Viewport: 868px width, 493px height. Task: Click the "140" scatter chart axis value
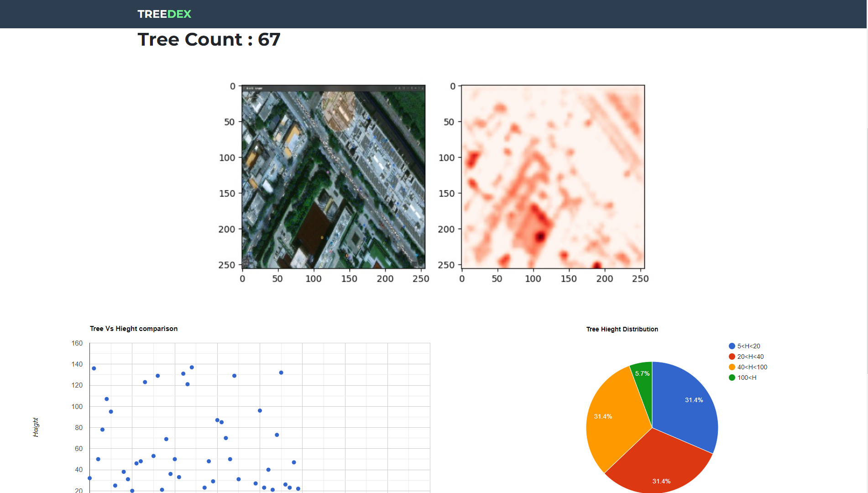(x=77, y=364)
